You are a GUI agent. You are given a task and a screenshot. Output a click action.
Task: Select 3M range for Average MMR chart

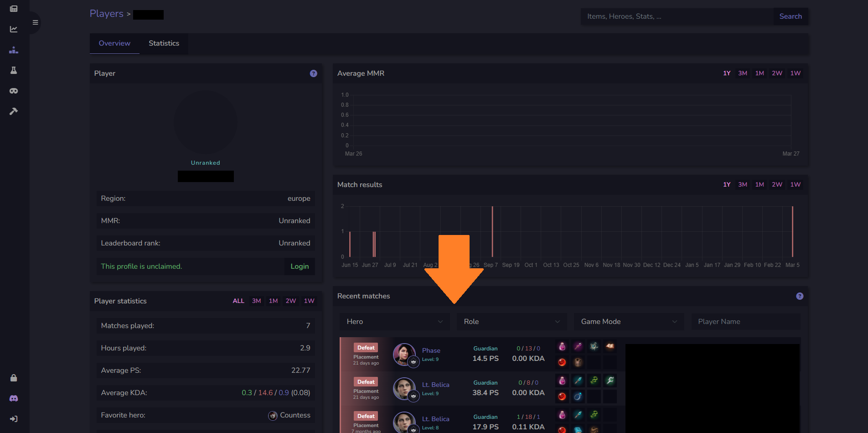[742, 73]
